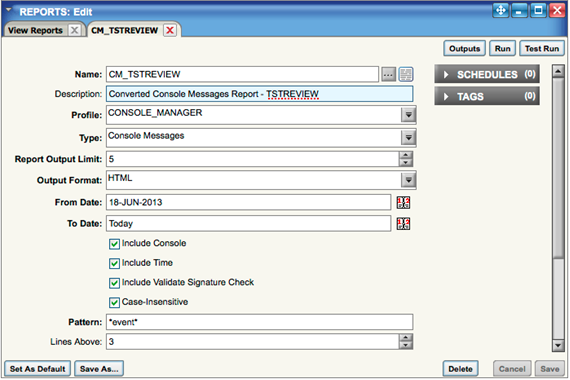
Task: Open the To Date calendar picker
Action: point(403,224)
